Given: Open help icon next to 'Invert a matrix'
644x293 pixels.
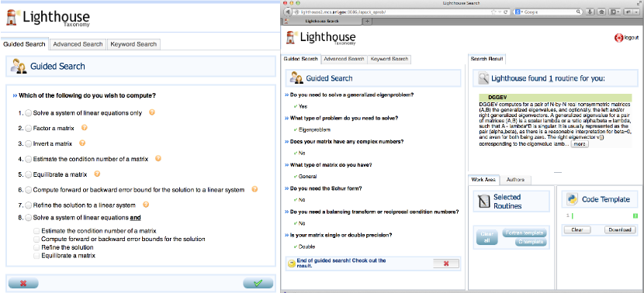Looking at the screenshot, I should [x=81, y=143].
